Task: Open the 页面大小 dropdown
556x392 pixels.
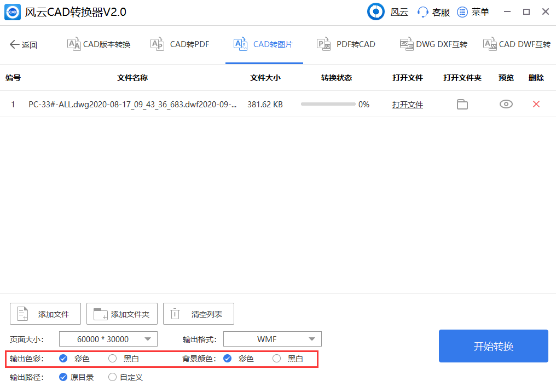Action: pos(108,339)
